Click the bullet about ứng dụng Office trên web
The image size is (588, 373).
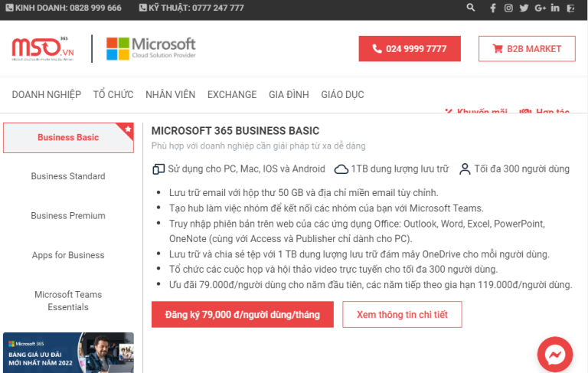tap(357, 231)
